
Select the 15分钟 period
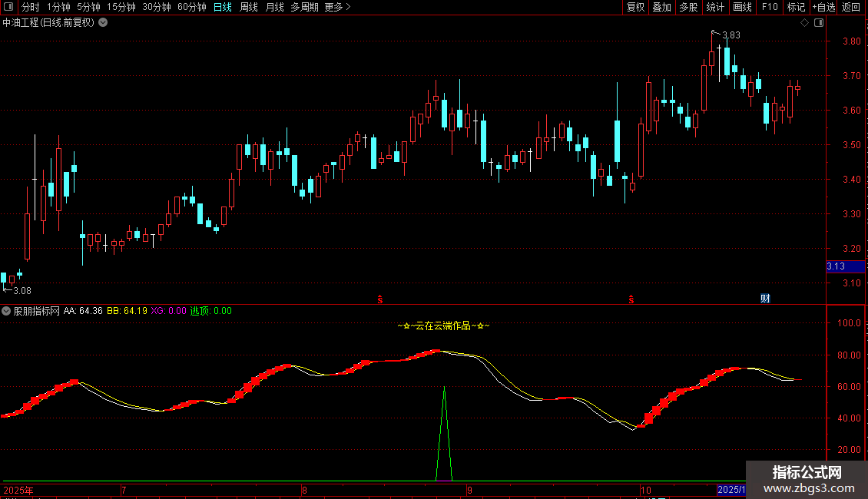(121, 7)
